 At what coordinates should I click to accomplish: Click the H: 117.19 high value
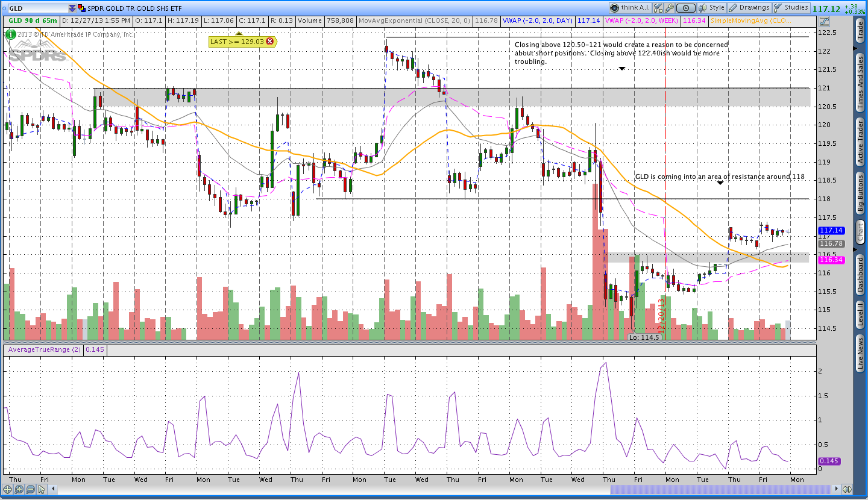[184, 20]
